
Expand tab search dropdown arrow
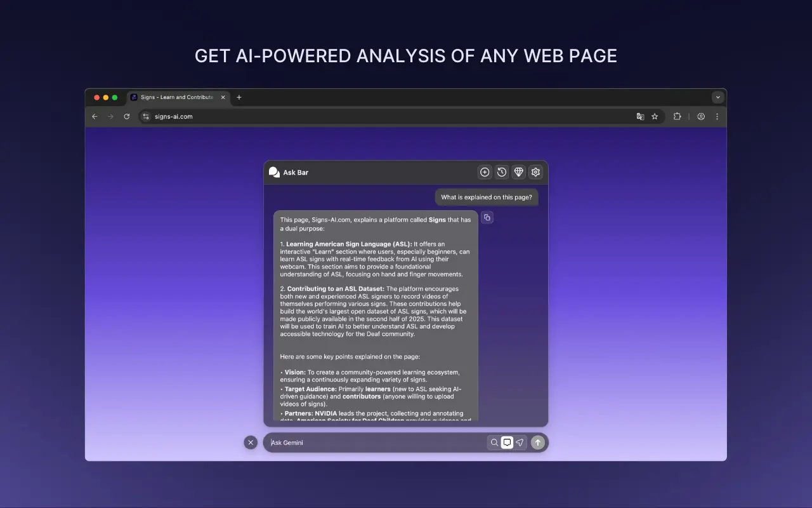pos(718,97)
